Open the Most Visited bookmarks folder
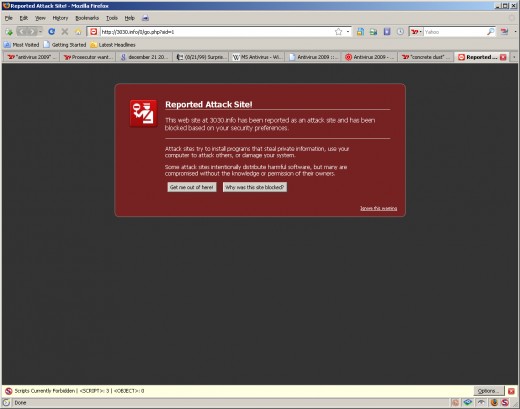The image size is (520, 409). click(22, 45)
